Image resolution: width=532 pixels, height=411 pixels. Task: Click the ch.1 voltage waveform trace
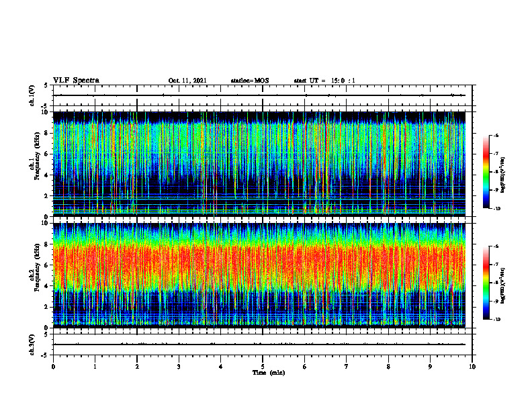259,95
